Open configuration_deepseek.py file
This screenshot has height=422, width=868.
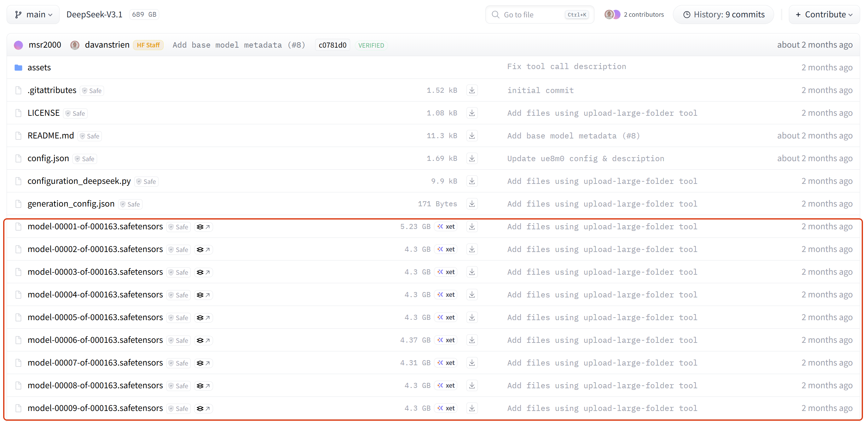pos(79,181)
